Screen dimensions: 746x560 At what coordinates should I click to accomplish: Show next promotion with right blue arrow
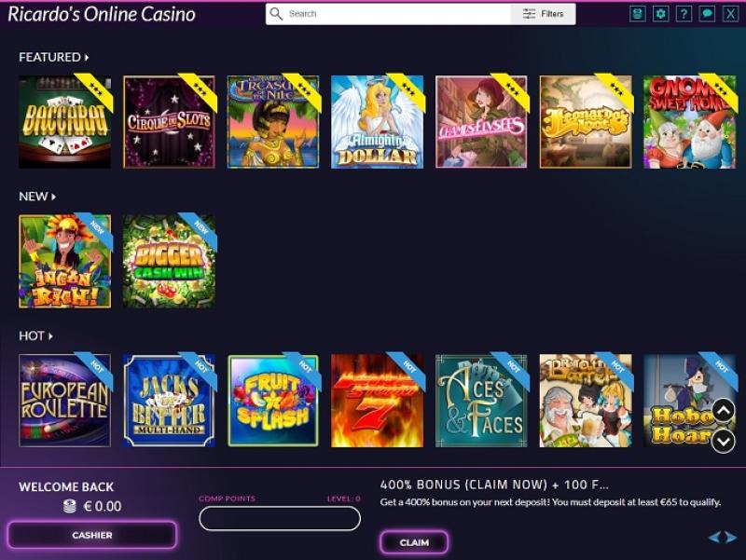click(x=731, y=538)
